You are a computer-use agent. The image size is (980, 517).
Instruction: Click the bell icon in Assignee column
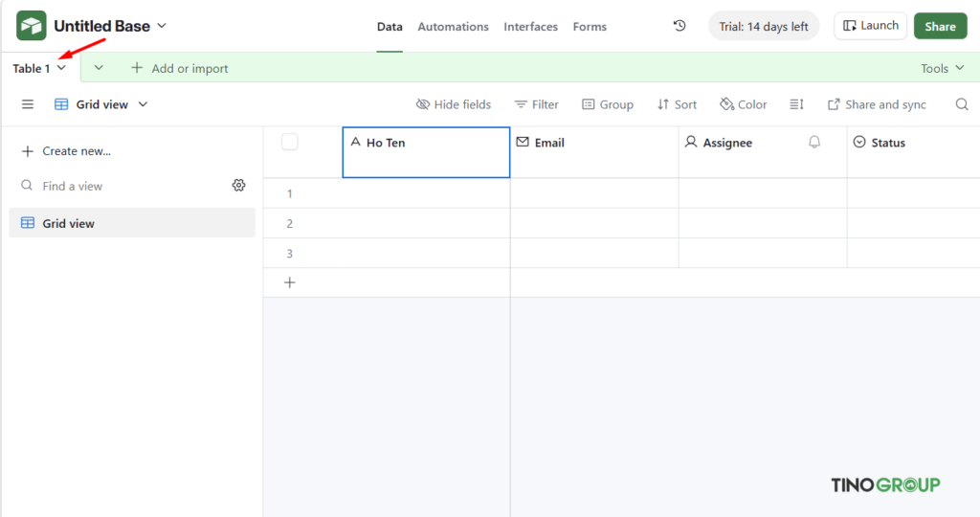(x=814, y=142)
